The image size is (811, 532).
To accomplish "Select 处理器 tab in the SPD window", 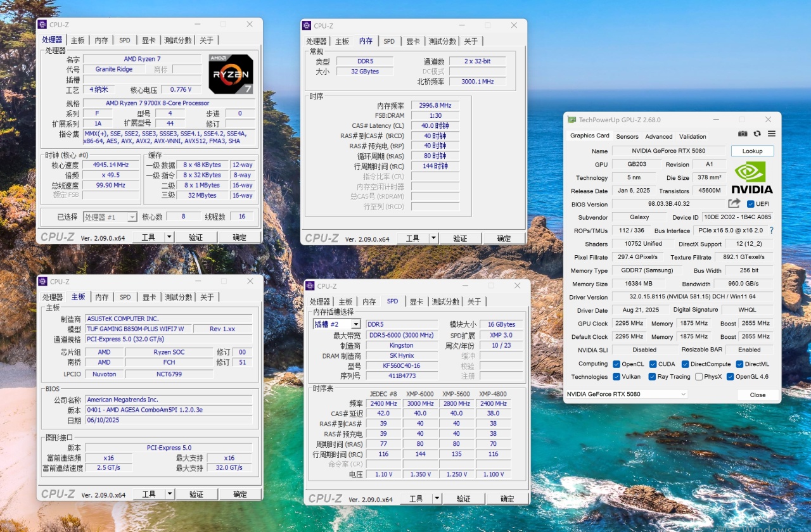I will [320, 301].
